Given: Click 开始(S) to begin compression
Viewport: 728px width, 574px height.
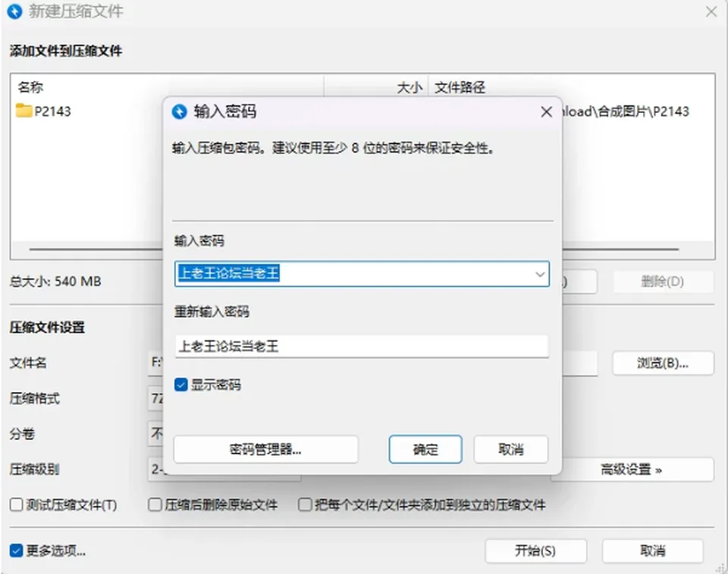Looking at the screenshot, I should (536, 550).
